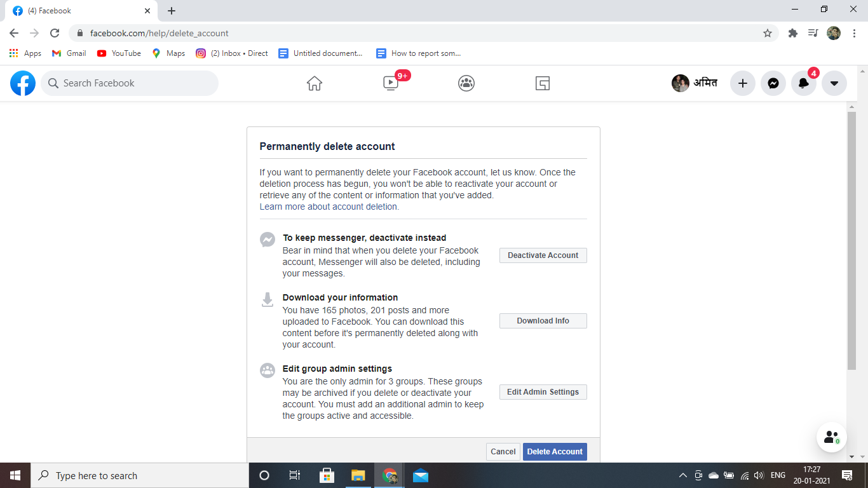Click the Search Facebook field
Image resolution: width=868 pixels, height=488 pixels.
pyautogui.click(x=130, y=83)
